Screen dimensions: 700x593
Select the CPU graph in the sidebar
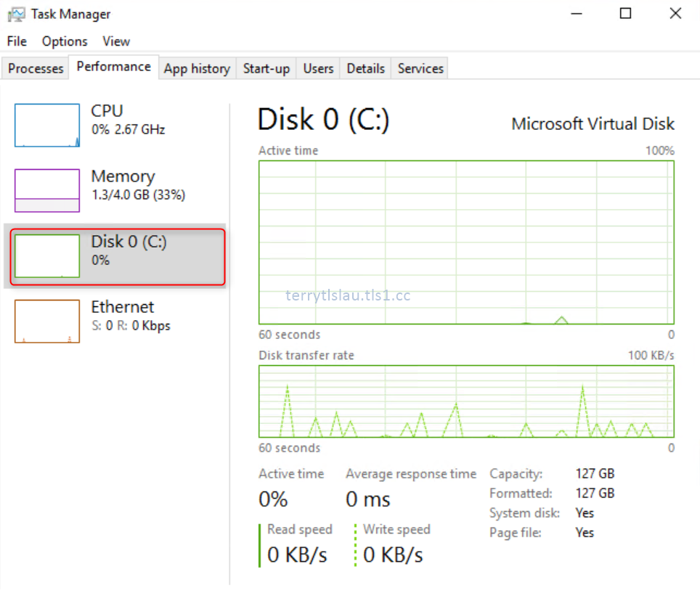coord(46,125)
